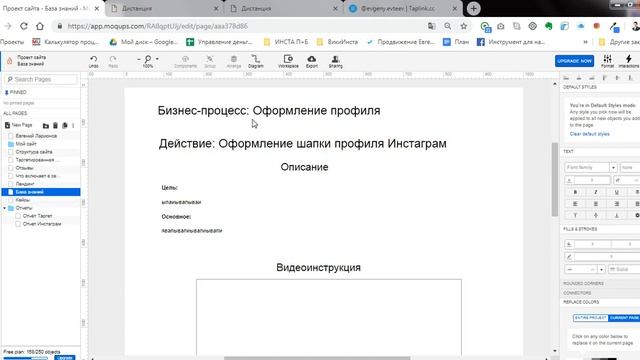Open the Лендинг page
This screenshot has width=640, height=360.
click(25, 184)
